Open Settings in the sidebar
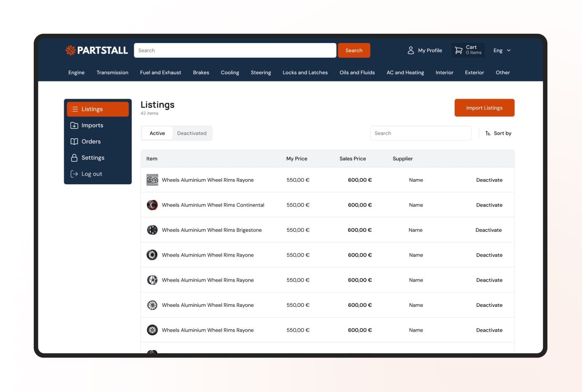 tap(97, 158)
